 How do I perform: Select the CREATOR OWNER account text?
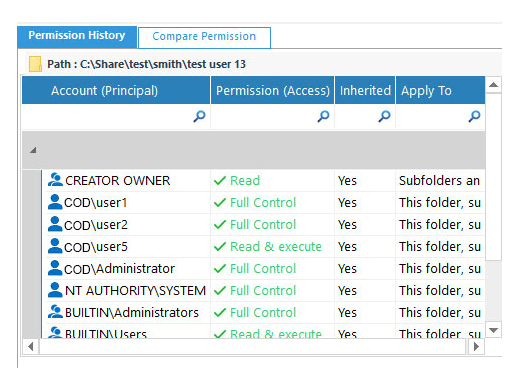118,181
